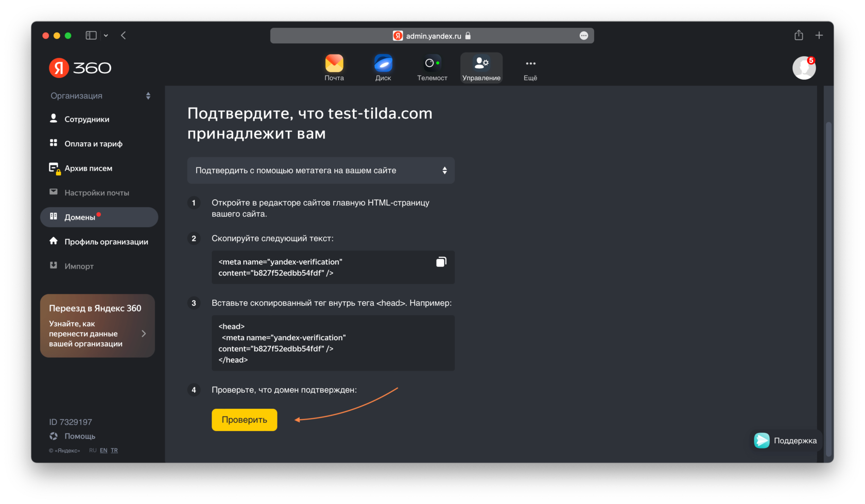Switch language to EN

coord(103,450)
